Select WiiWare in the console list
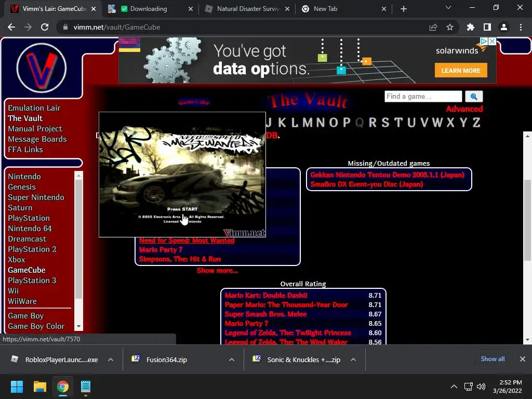 [x=22, y=301]
